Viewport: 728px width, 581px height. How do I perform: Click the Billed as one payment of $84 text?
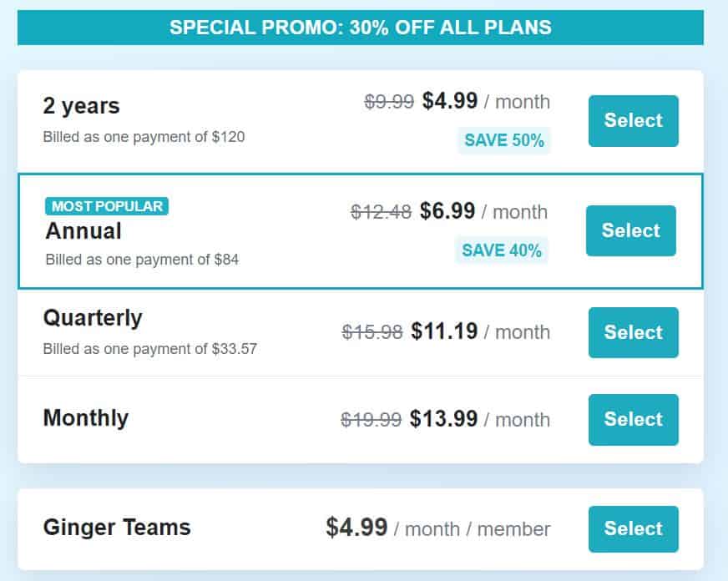pyautogui.click(x=142, y=260)
